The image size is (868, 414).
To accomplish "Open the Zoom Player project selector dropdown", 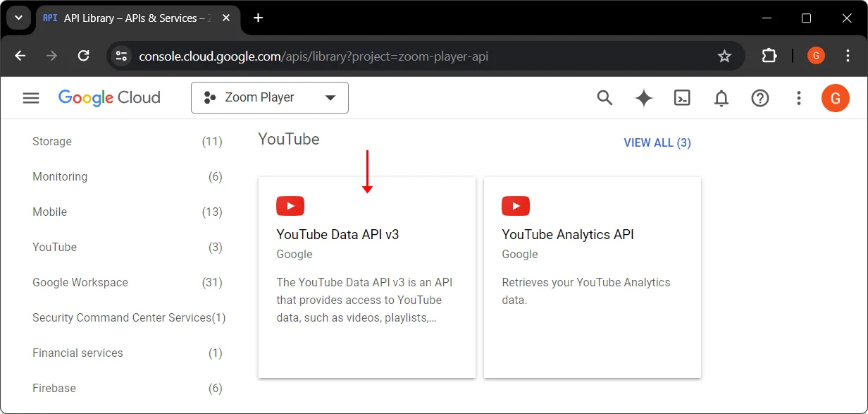I will [x=270, y=97].
